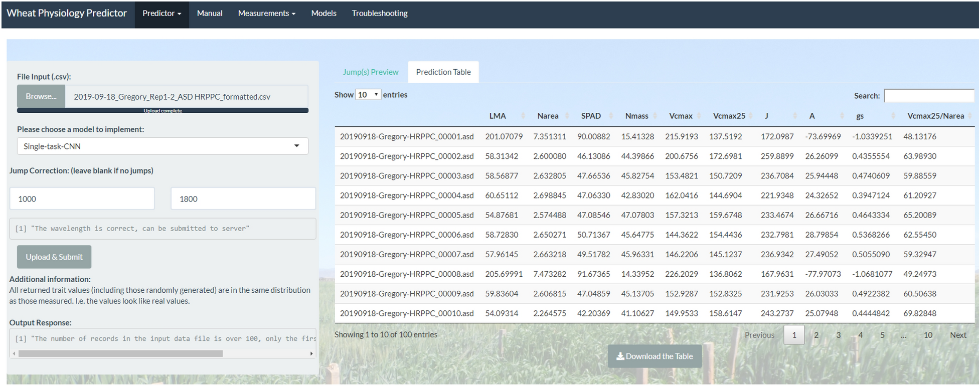This screenshot has height=386, width=980.
Task: Expand the Measurements menu
Action: pos(266,14)
